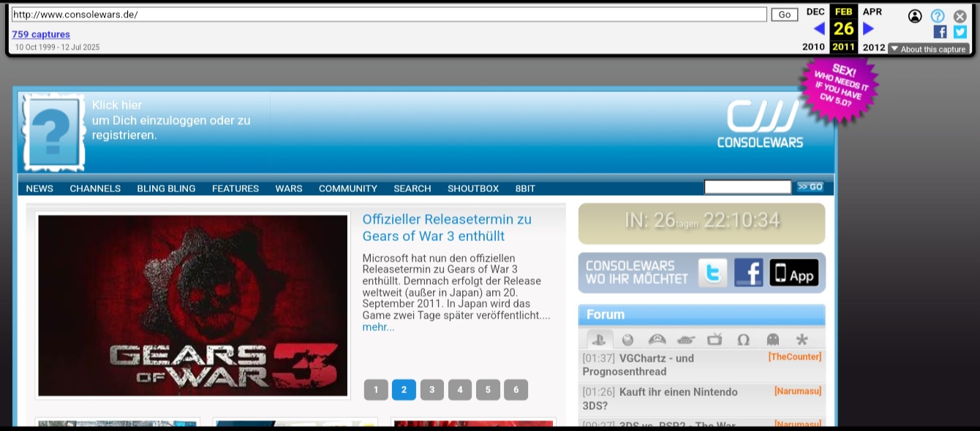Select the Xbox forum tab icon

tap(627, 340)
